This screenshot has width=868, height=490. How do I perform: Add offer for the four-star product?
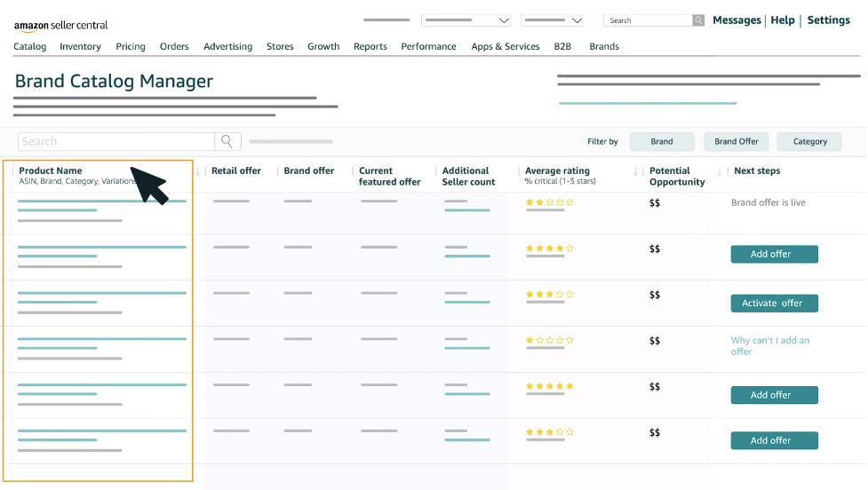[x=774, y=254]
